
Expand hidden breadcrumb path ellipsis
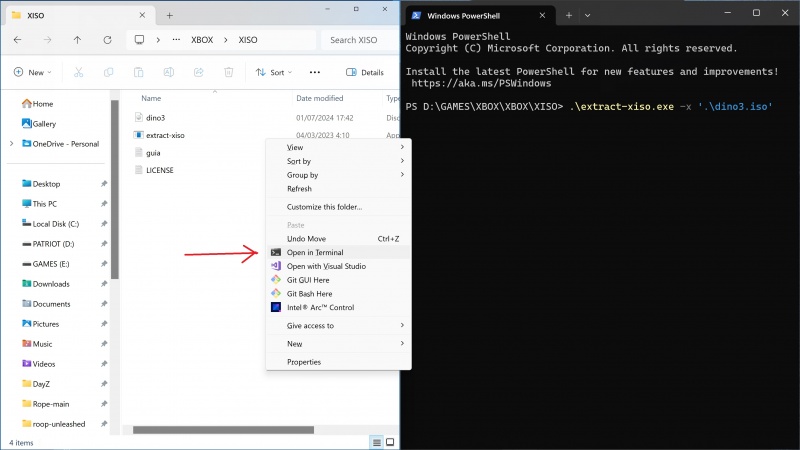(x=176, y=40)
